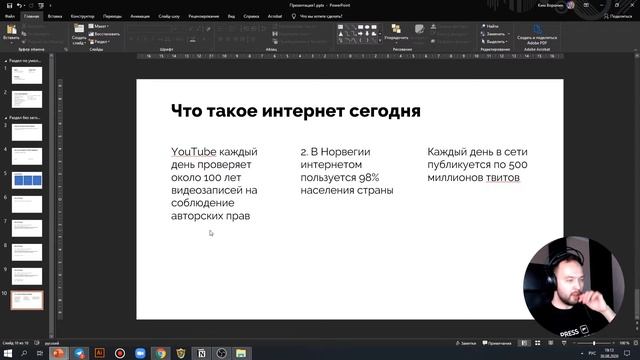
Task: Open the Arrange (Упорядочить) shapes tool
Action: [x=396, y=33]
